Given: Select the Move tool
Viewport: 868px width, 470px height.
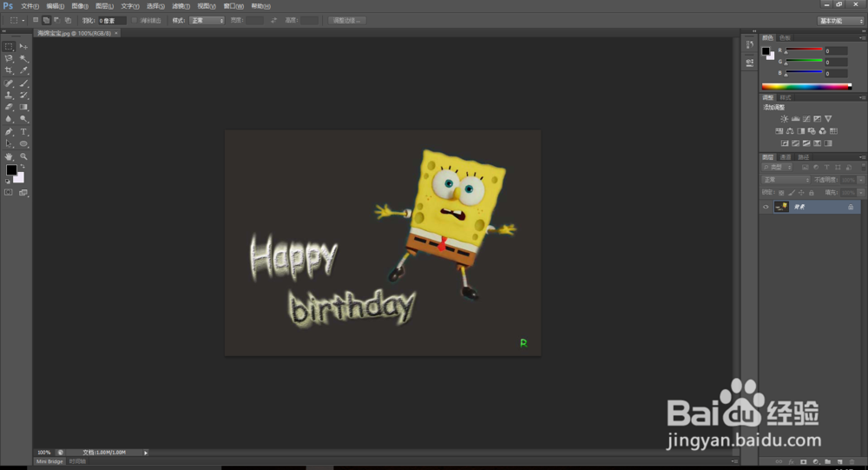Looking at the screenshot, I should [23, 47].
